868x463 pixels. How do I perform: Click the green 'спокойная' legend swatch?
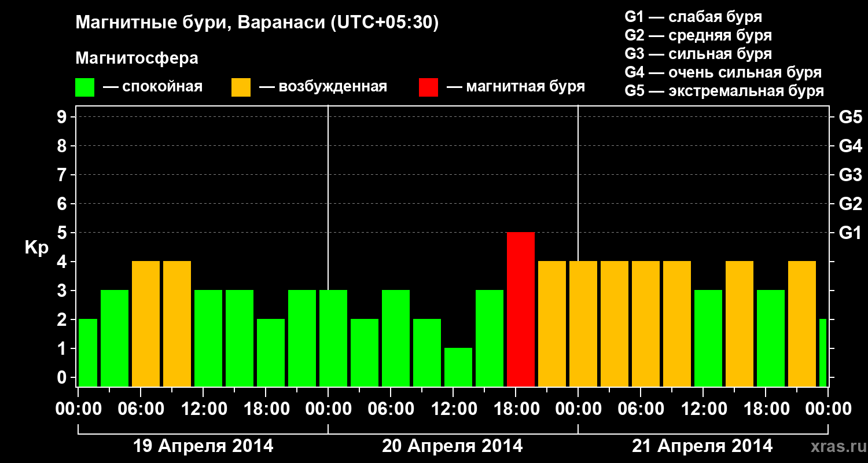click(85, 87)
